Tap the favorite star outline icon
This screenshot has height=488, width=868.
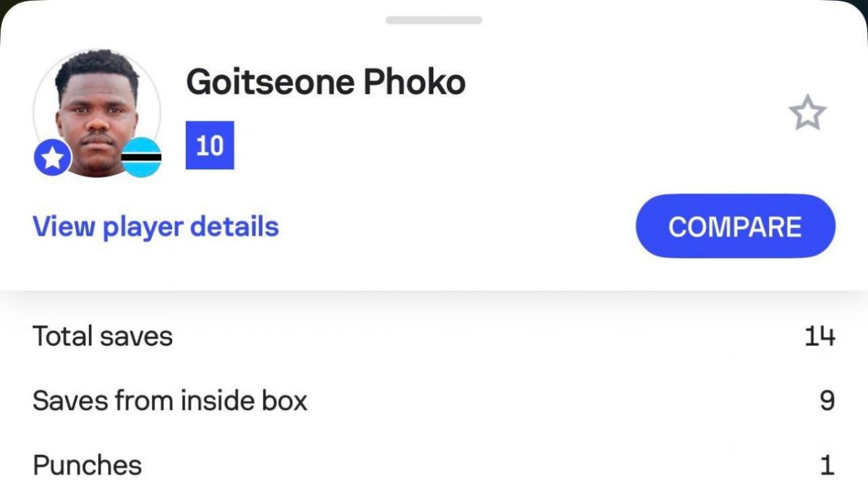(807, 114)
